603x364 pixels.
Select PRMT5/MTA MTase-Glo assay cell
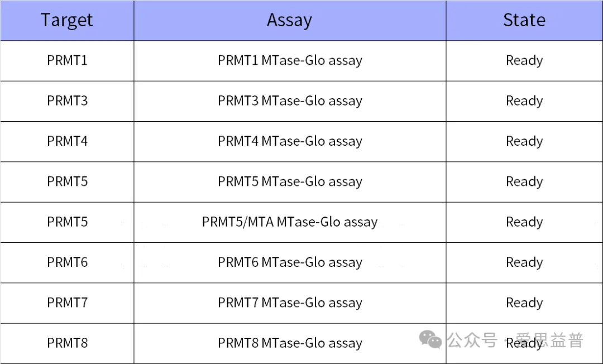click(x=290, y=222)
